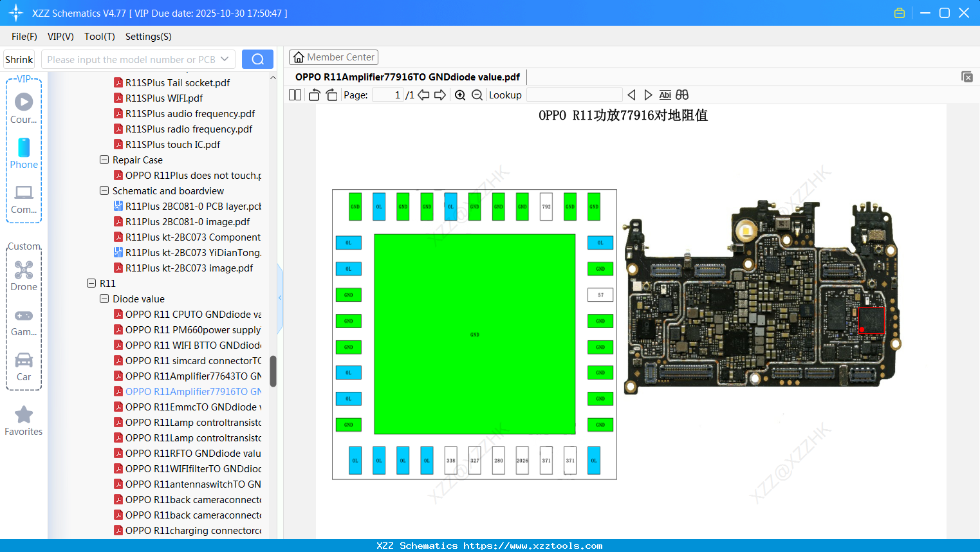The image size is (980, 552).
Task: Collapse the Diode value section
Action: pyautogui.click(x=104, y=299)
